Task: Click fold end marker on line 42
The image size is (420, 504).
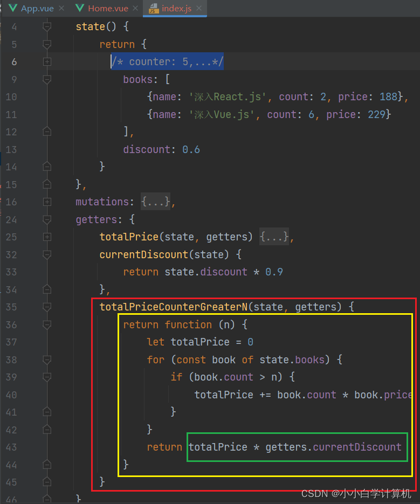Action: [47, 430]
